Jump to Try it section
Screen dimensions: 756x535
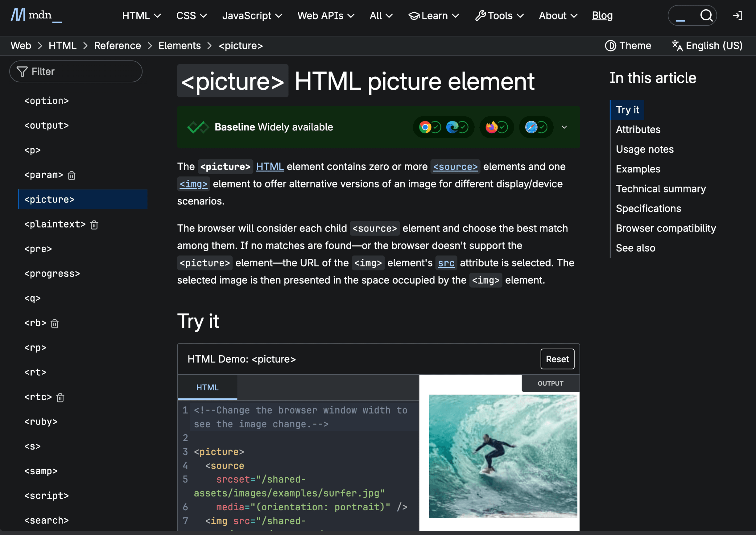(627, 110)
